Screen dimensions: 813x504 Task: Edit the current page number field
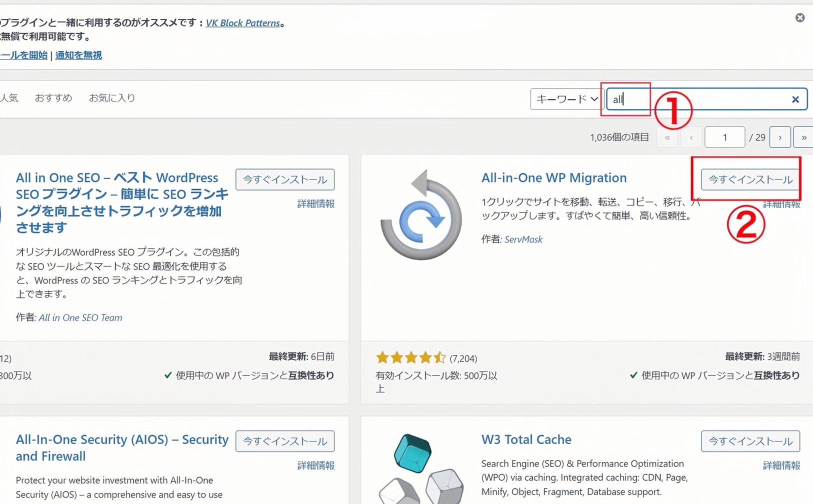[724, 137]
